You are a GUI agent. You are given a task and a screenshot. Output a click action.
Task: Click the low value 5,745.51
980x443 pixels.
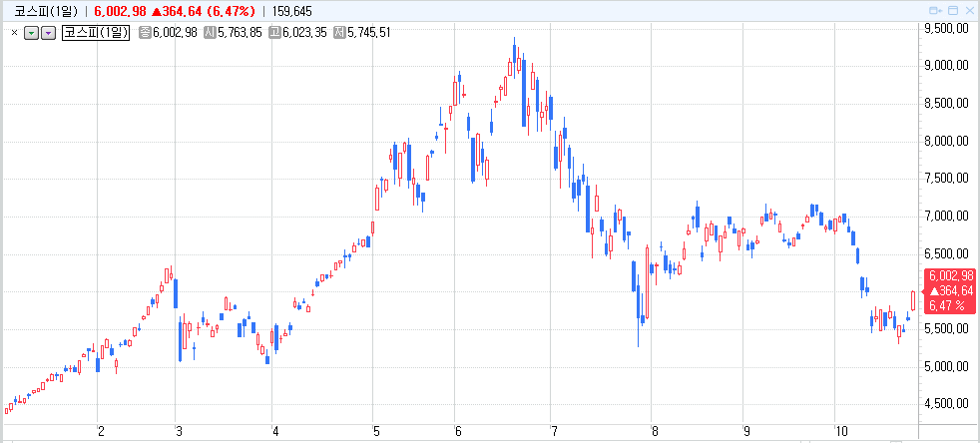click(369, 33)
